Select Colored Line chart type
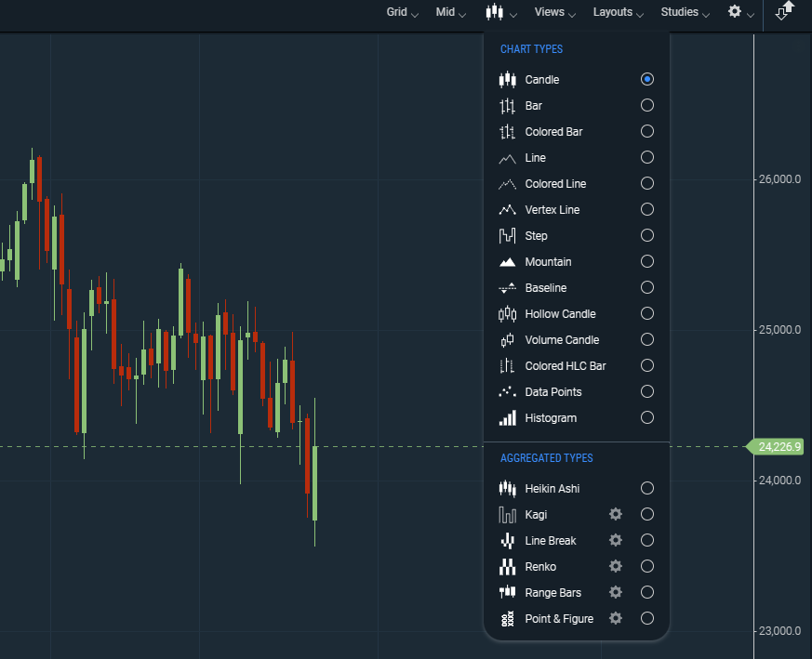Image resolution: width=812 pixels, height=659 pixels. [x=555, y=184]
